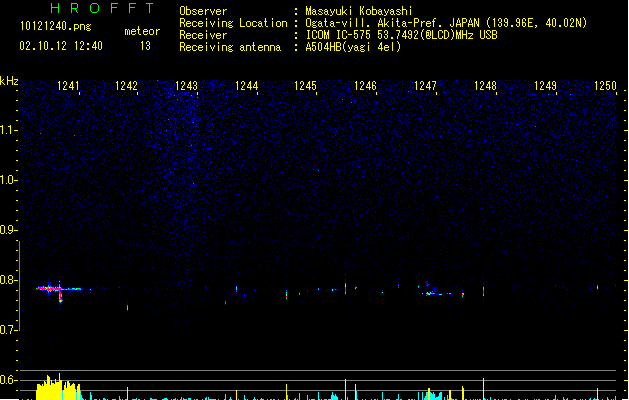Select the A504HB(yagi 4el) antenna text
This screenshot has height=400, width=629.
point(353,47)
